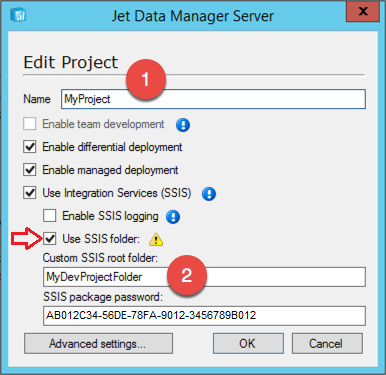Click the Edit Project heading
The width and height of the screenshot is (386, 375).
(x=71, y=62)
